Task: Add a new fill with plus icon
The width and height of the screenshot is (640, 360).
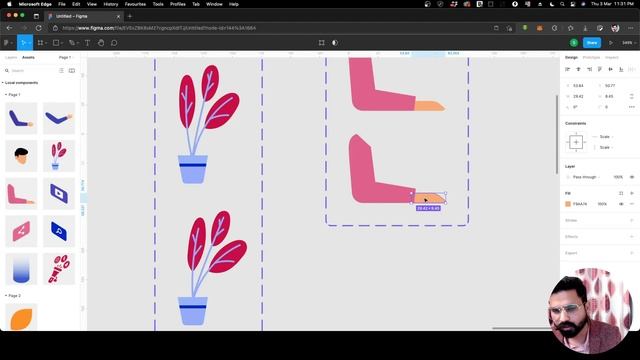Action: pyautogui.click(x=632, y=193)
